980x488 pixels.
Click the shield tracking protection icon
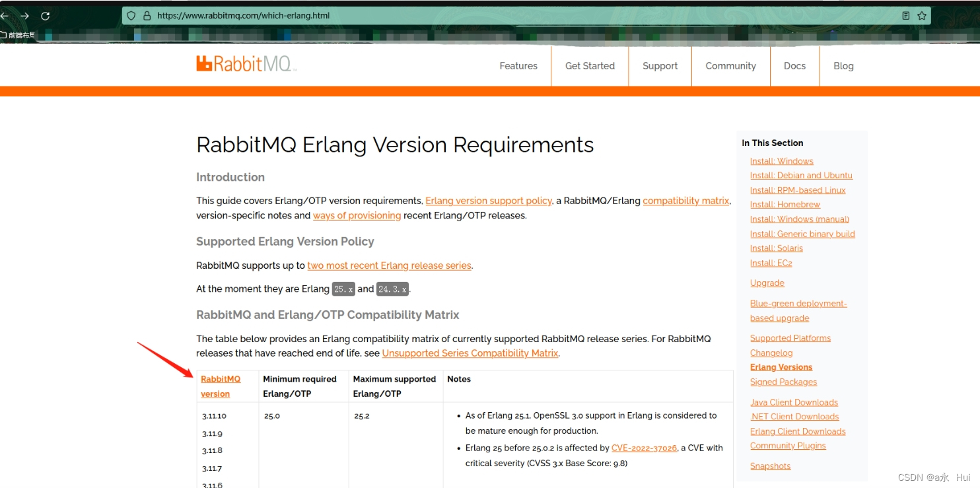coord(131,16)
